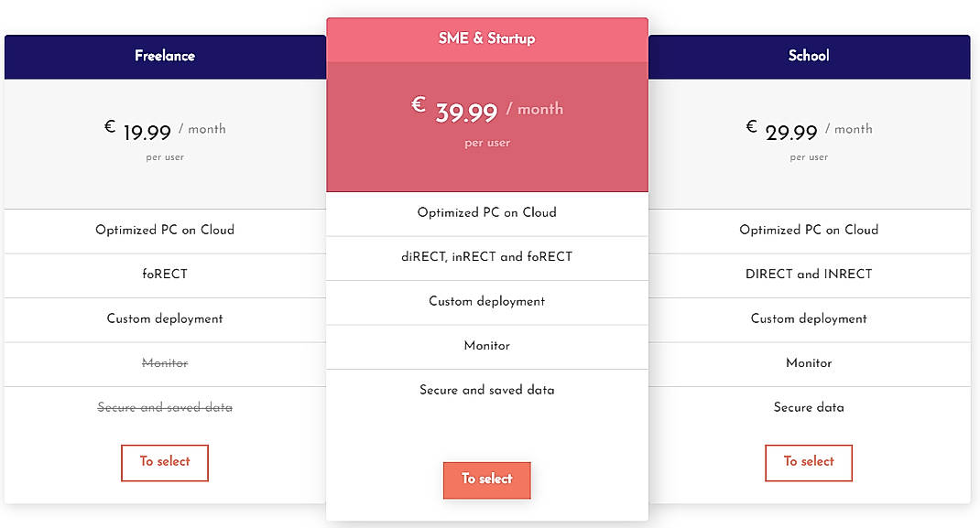Click DIRECT and INRECT in School column
The width and height of the screenshot is (980, 528).
809,275
